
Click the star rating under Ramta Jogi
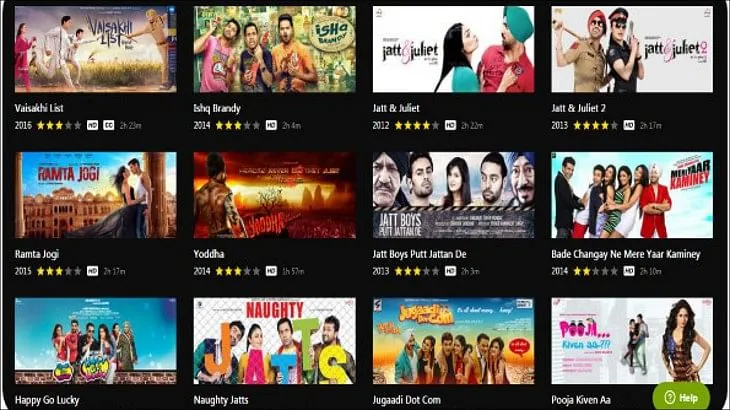pos(59,271)
